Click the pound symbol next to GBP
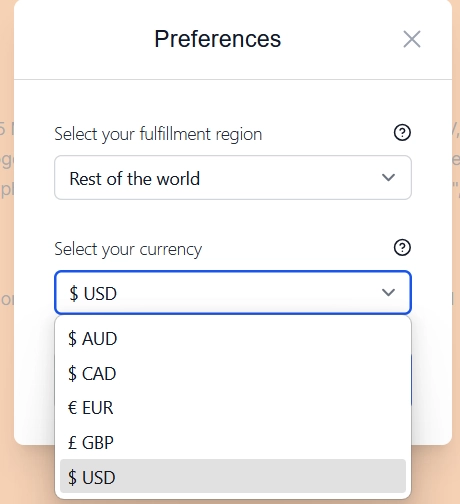Screen dimensions: 460x504 [x=72, y=443]
